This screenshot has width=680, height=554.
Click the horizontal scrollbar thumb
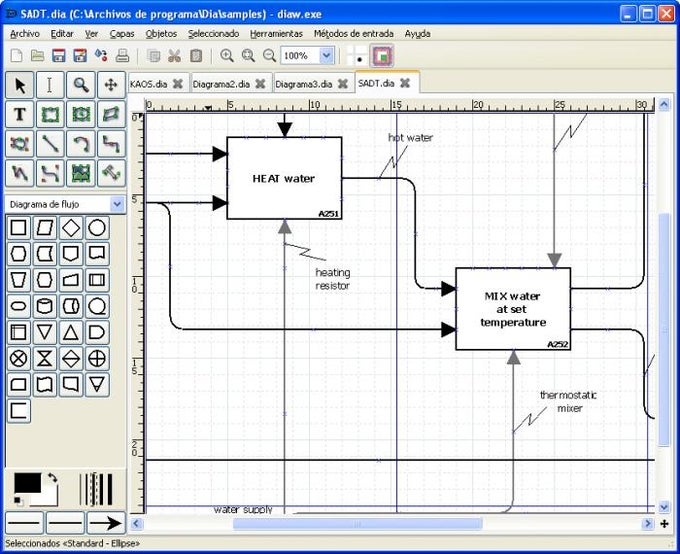point(357,524)
